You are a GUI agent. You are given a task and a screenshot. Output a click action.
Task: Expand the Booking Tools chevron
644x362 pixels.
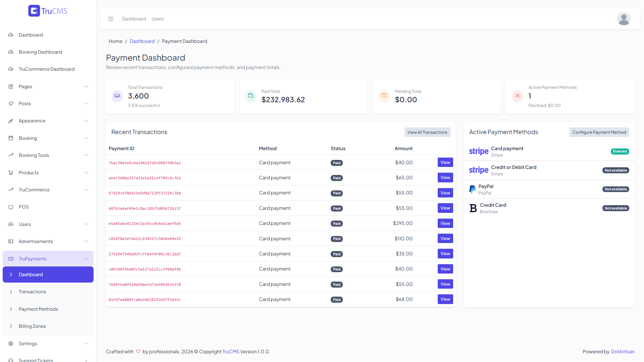pos(86,155)
